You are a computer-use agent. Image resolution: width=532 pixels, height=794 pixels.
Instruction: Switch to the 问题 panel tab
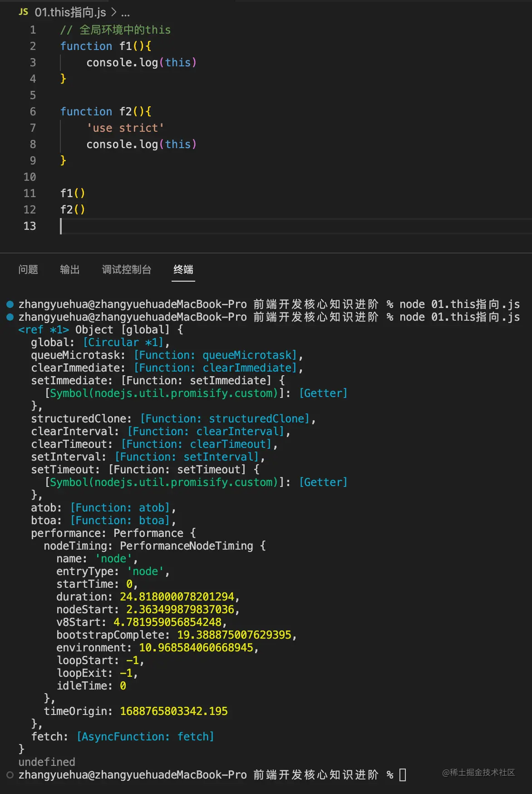coord(28,269)
